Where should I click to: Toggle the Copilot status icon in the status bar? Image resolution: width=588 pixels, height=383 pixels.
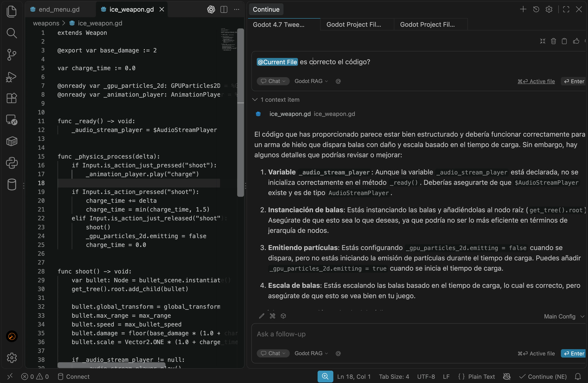tap(507, 377)
